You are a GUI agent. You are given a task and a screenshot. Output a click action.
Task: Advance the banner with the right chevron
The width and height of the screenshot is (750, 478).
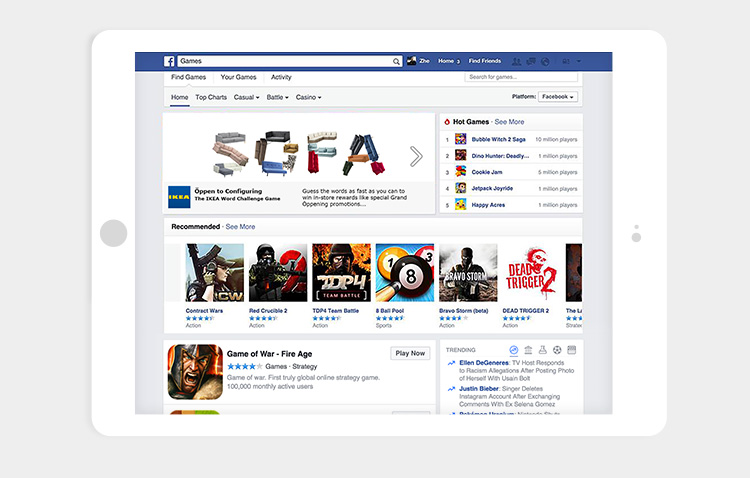tap(416, 156)
